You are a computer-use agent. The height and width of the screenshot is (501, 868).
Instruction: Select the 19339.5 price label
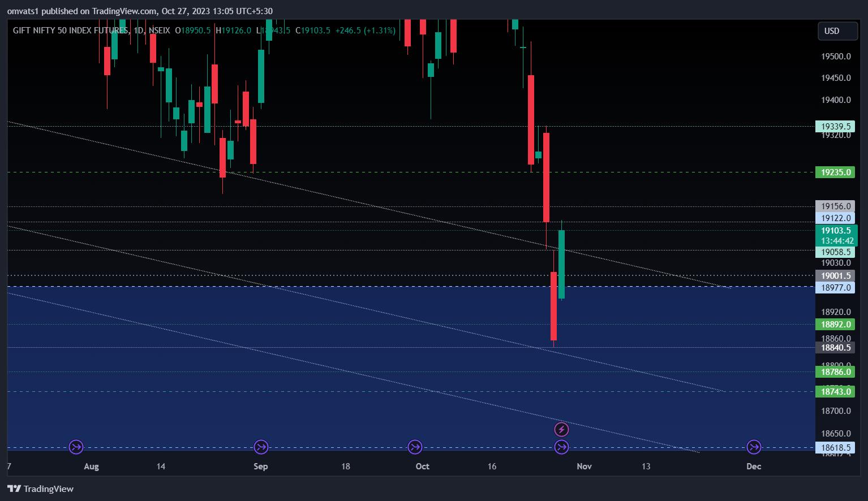(x=835, y=127)
